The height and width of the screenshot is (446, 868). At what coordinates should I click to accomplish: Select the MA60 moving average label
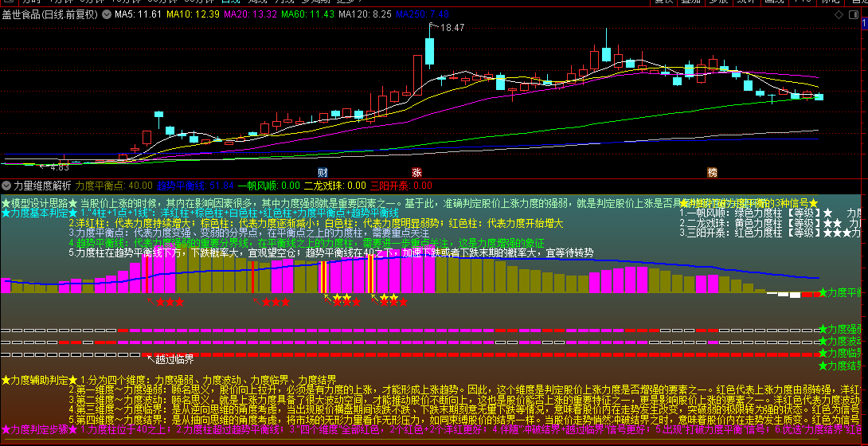[310, 14]
